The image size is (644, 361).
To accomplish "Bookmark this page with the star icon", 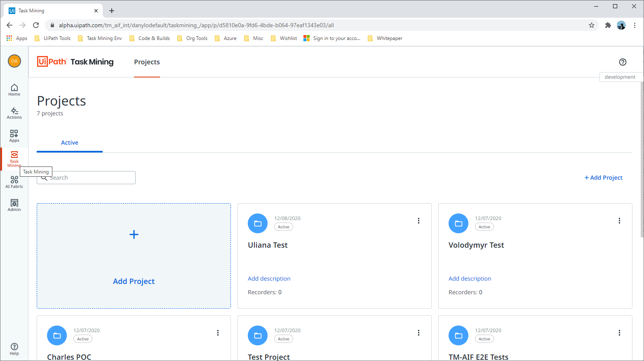I will [x=592, y=25].
